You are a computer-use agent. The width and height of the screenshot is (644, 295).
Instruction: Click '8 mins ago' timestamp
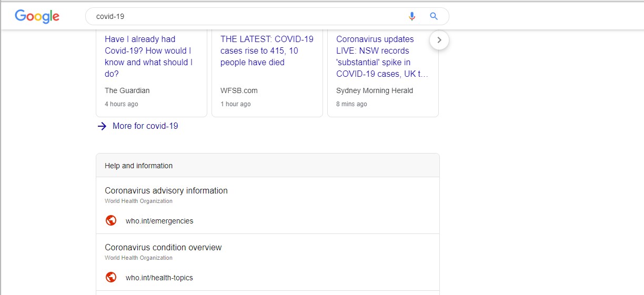[351, 104]
